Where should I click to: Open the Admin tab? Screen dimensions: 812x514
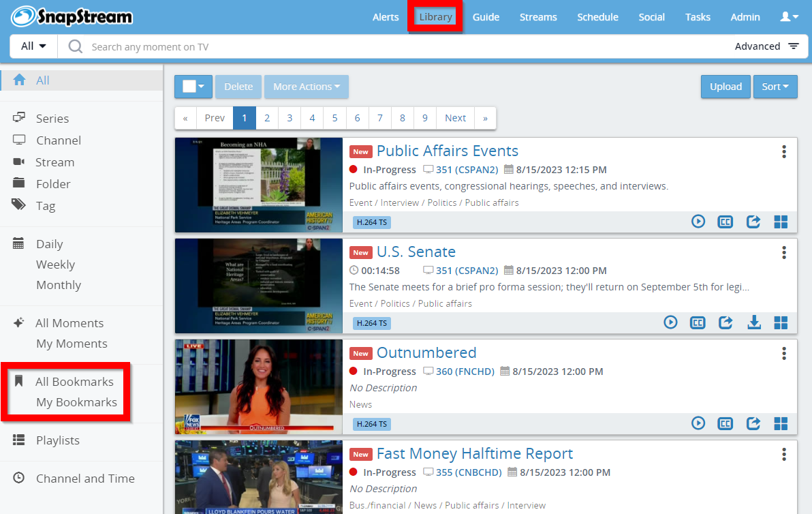[745, 17]
